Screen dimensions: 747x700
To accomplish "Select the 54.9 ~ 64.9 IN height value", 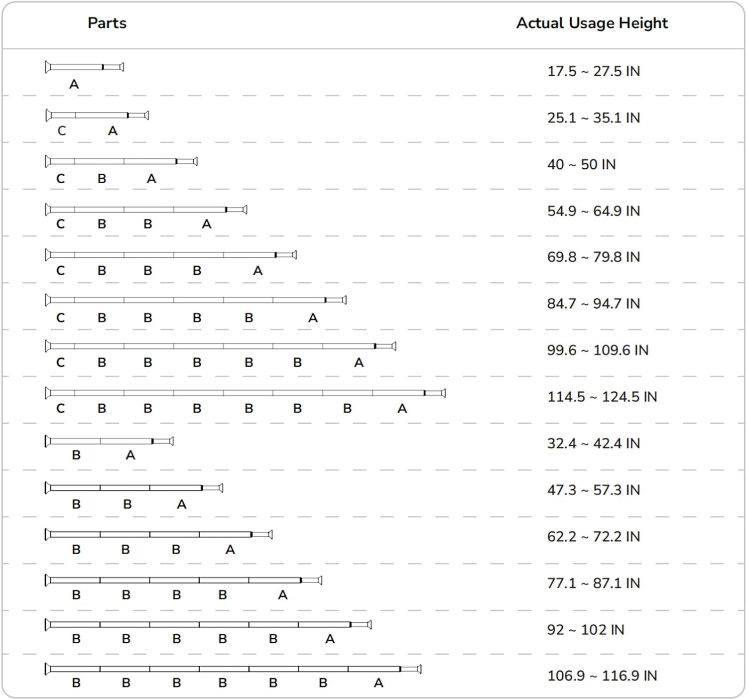I will tap(593, 211).
